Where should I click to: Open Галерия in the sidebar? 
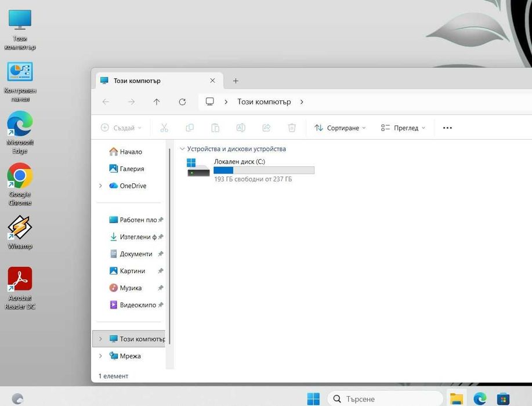127,169
